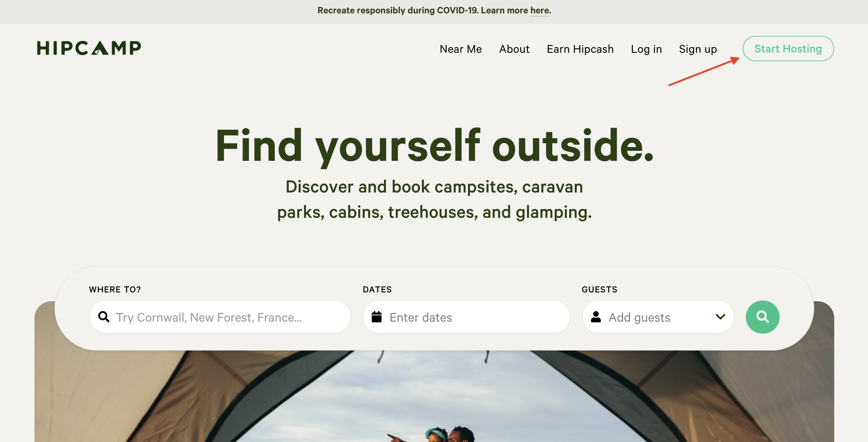
Task: Click the Sign up link
Action: (698, 49)
